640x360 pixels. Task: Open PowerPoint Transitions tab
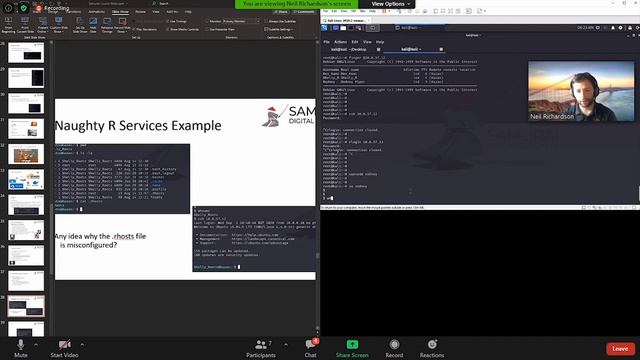pyautogui.click(x=73, y=12)
